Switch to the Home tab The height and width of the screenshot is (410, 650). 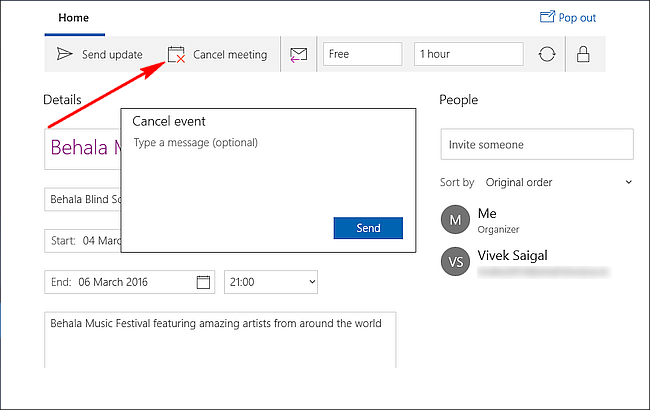click(x=73, y=18)
